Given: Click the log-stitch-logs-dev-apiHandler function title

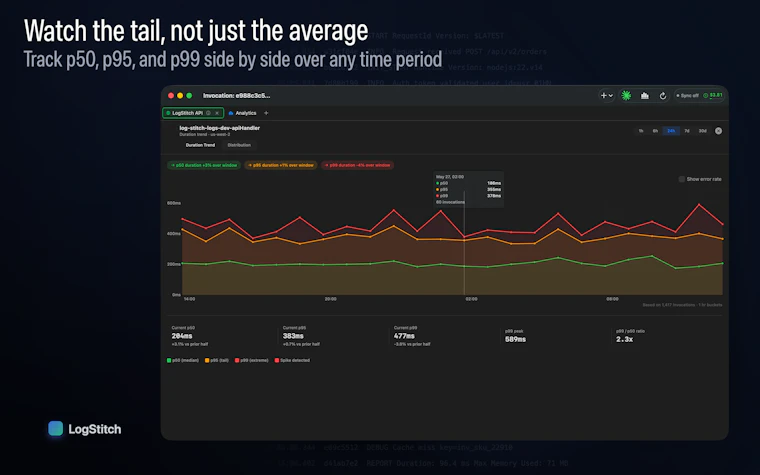Looking at the screenshot, I should click(x=220, y=128).
